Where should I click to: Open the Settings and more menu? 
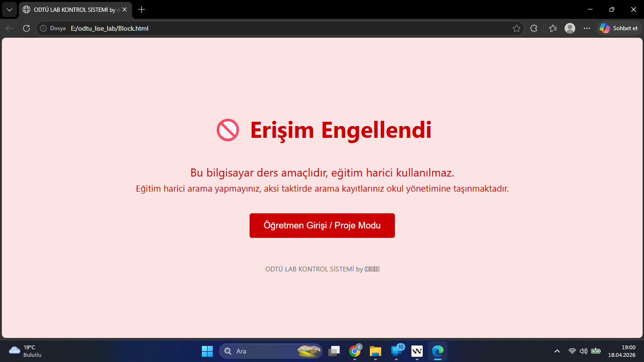tap(586, 28)
